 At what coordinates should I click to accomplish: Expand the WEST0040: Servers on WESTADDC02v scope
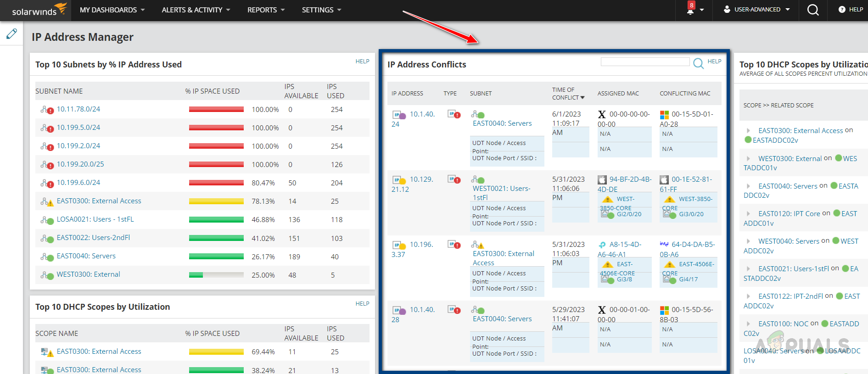[x=748, y=241]
